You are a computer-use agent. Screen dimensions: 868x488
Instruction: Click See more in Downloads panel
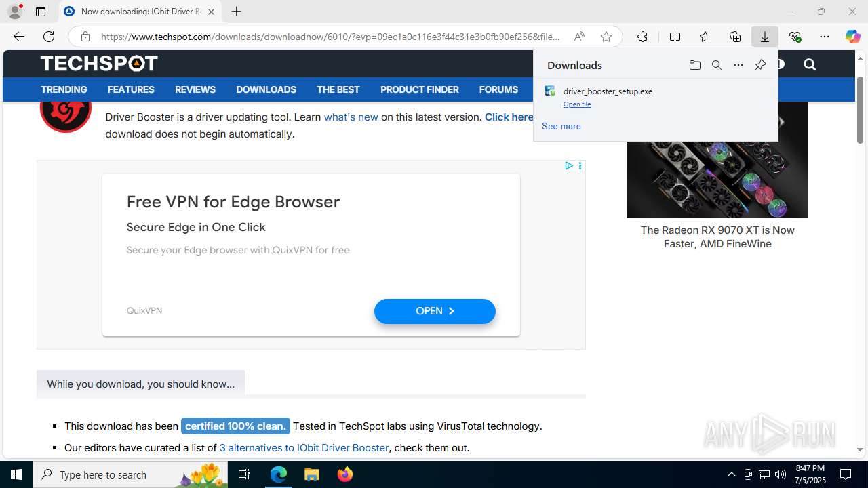[561, 126]
